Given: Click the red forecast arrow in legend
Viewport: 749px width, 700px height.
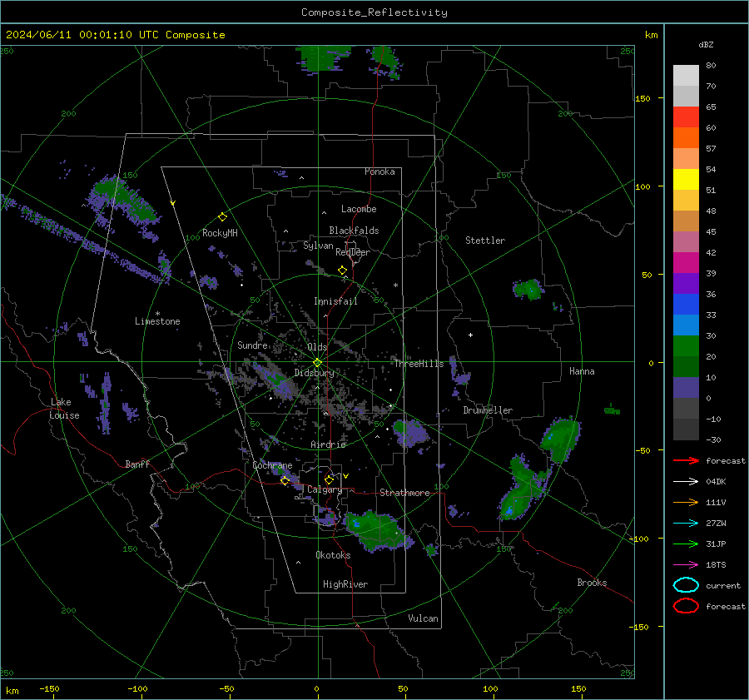Looking at the screenshot, I should click(686, 460).
